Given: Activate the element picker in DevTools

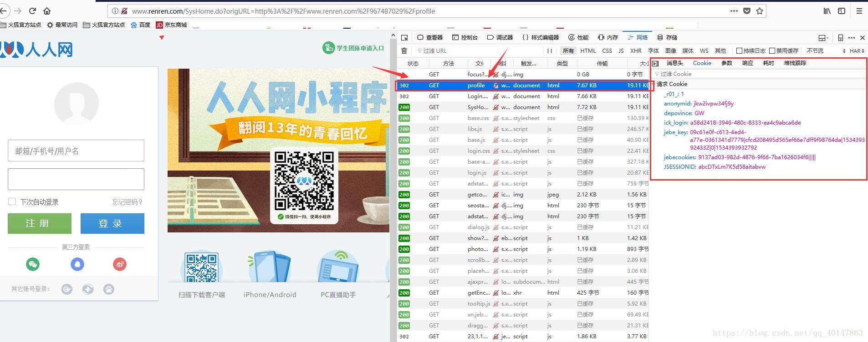Looking at the screenshot, I should 404,37.
